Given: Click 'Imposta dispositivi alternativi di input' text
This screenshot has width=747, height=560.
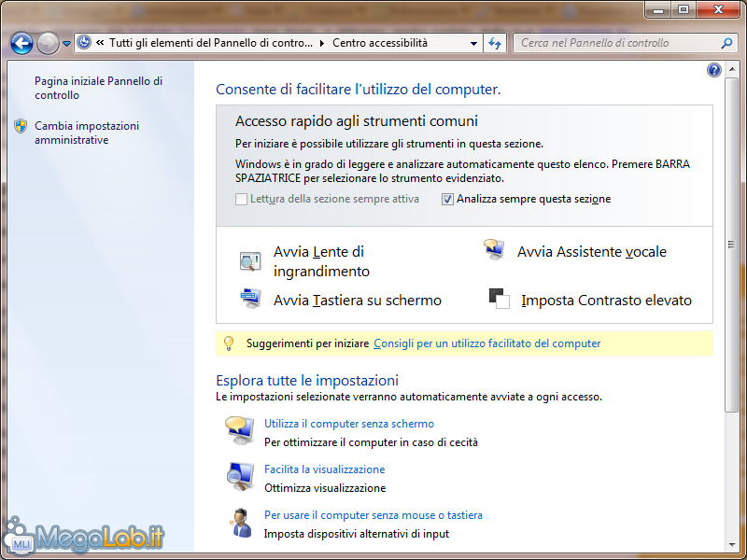Looking at the screenshot, I should pyautogui.click(x=357, y=534).
